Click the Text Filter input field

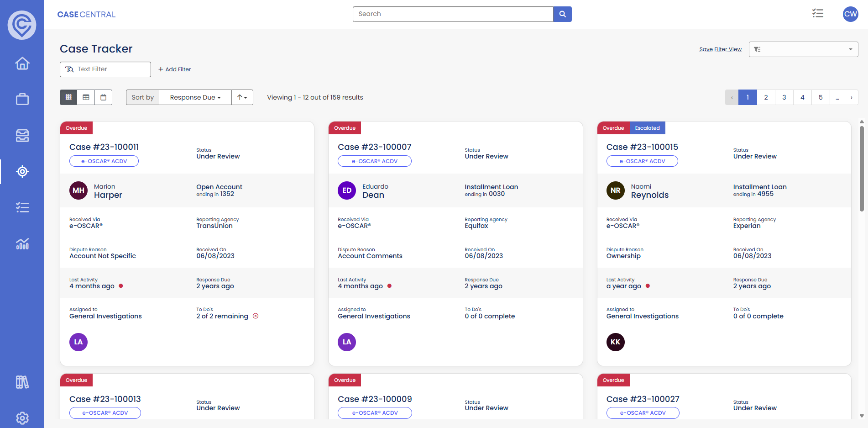point(105,69)
